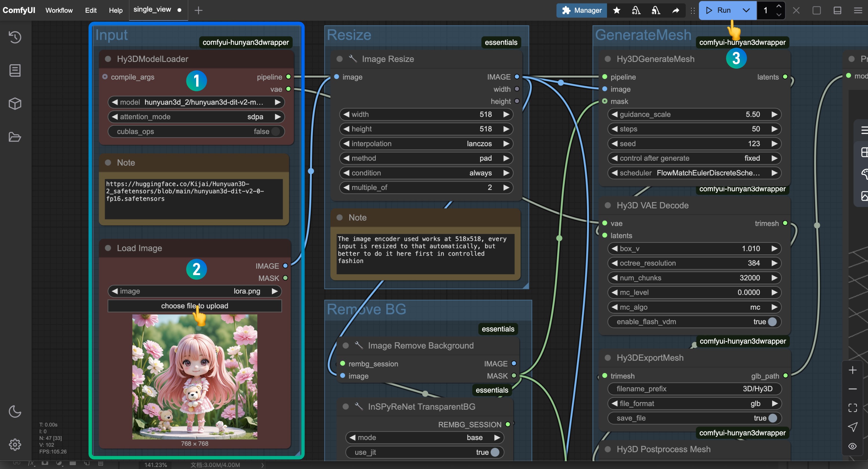Collapse the Load Image node dot

pos(108,248)
